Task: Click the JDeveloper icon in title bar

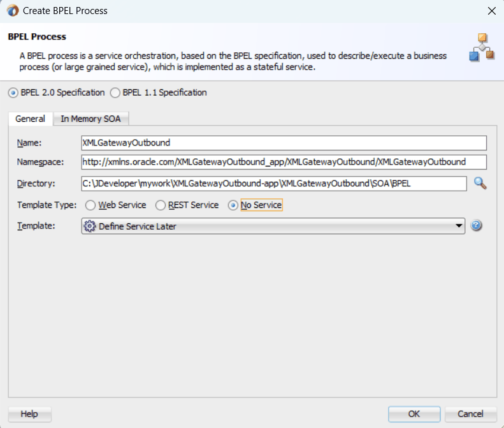Action: click(x=13, y=11)
